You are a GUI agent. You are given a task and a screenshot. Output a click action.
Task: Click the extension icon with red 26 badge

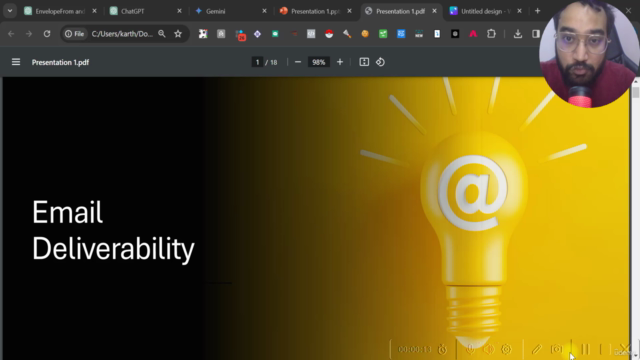[240, 34]
